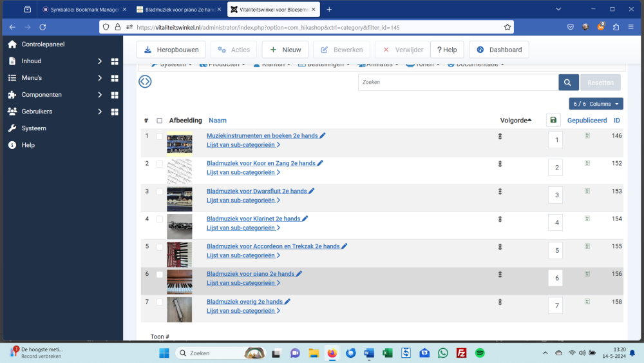Screen dimensions: 644x363
Task: Click the blue search magnifier button
Action: point(569,83)
